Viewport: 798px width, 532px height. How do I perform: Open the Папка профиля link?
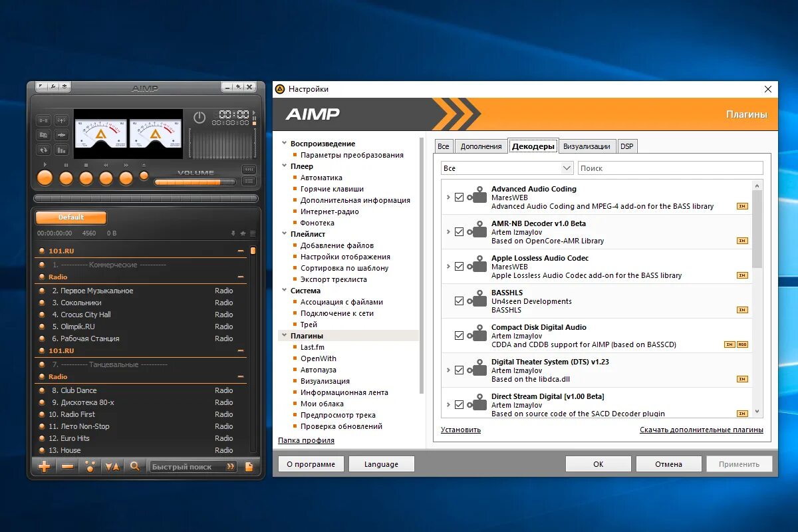pos(306,440)
